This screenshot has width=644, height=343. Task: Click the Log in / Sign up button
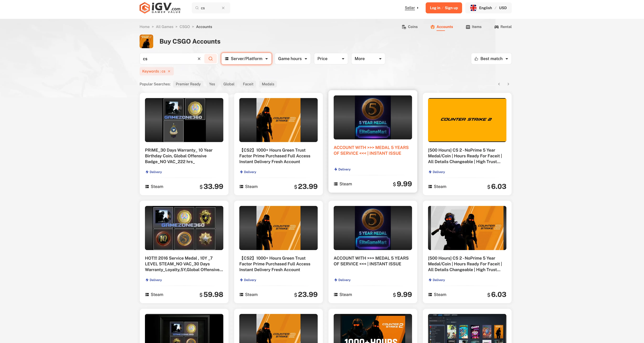[444, 8]
